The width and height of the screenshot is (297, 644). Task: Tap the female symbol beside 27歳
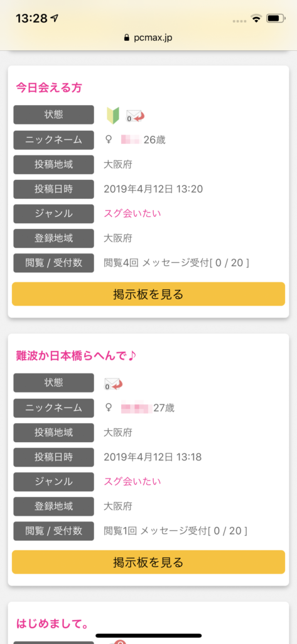click(108, 408)
